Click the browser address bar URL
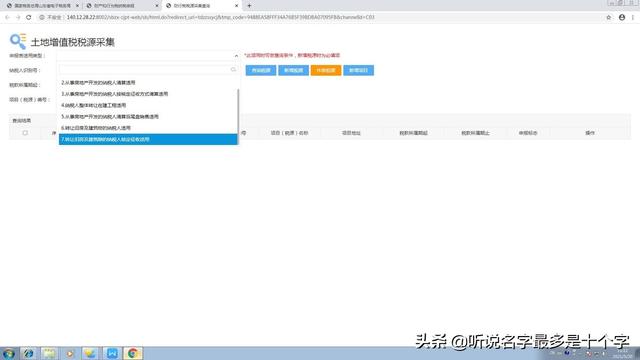The width and height of the screenshot is (640, 360). [220, 17]
